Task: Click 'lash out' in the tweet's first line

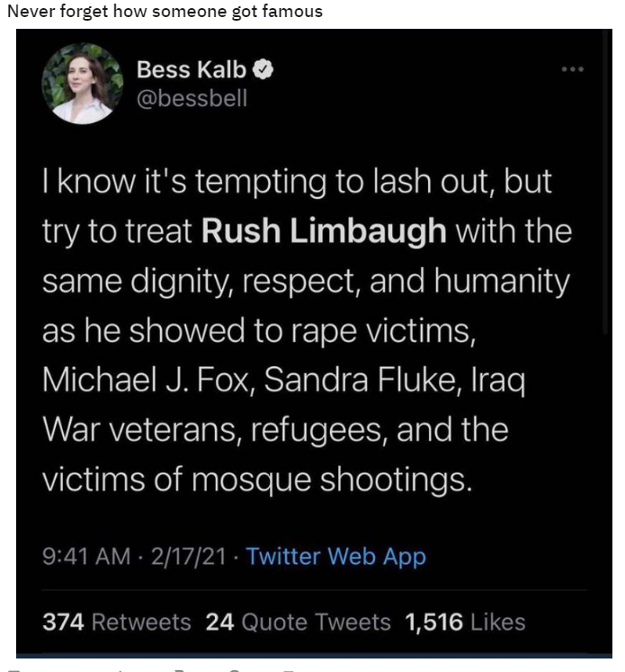Action: [x=432, y=183]
